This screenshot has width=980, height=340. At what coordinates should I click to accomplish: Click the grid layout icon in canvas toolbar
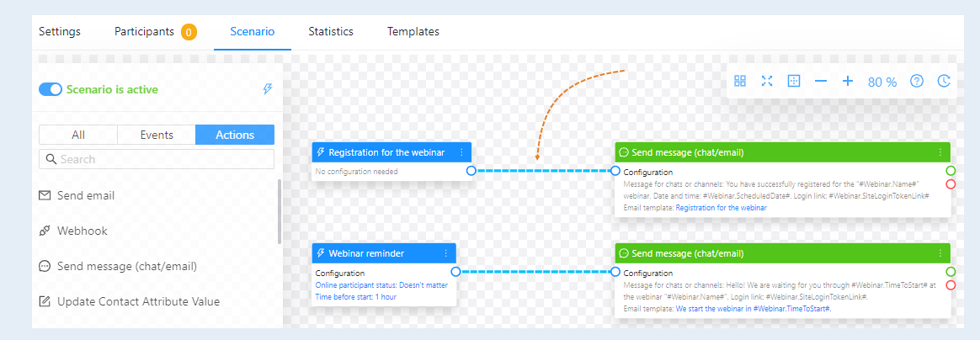pyautogui.click(x=740, y=81)
